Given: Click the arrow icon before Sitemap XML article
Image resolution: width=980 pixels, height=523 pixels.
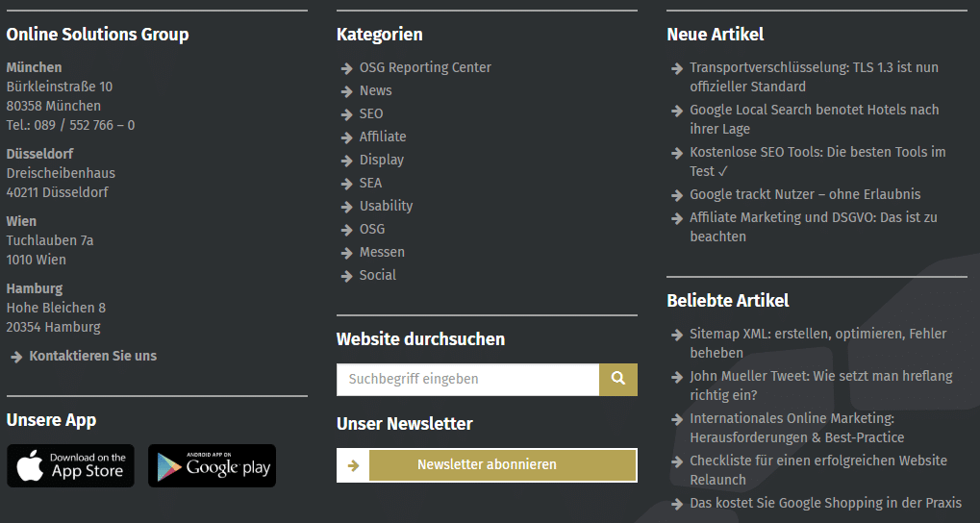Looking at the screenshot, I should pos(677,335).
